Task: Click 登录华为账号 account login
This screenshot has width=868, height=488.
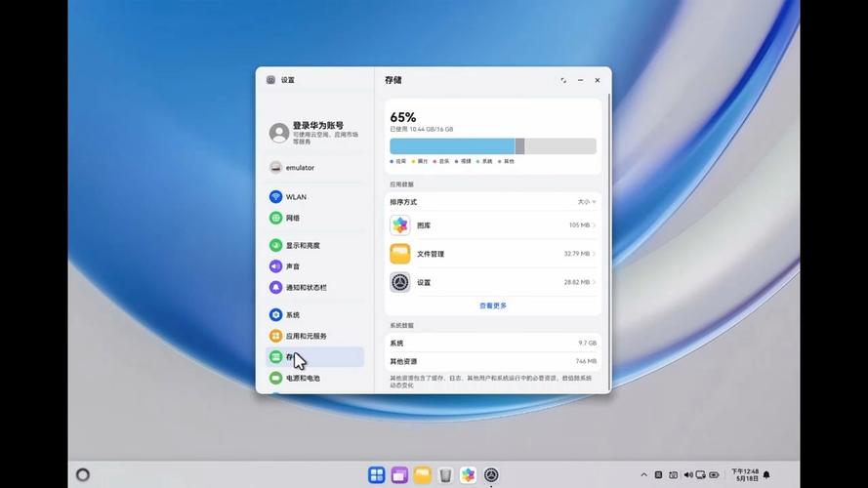Action: (x=314, y=133)
